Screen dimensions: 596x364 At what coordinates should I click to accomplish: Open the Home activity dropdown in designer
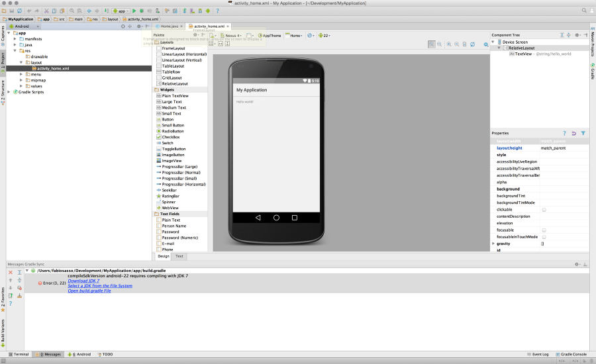pyautogui.click(x=294, y=36)
